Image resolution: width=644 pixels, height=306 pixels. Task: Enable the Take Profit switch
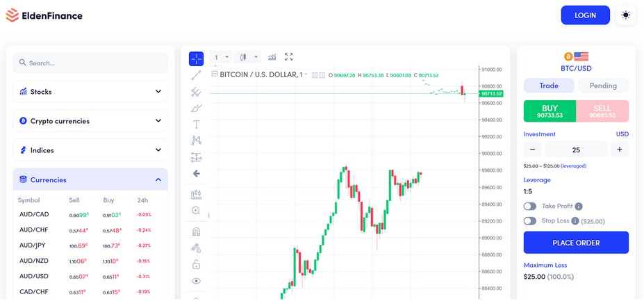530,207
